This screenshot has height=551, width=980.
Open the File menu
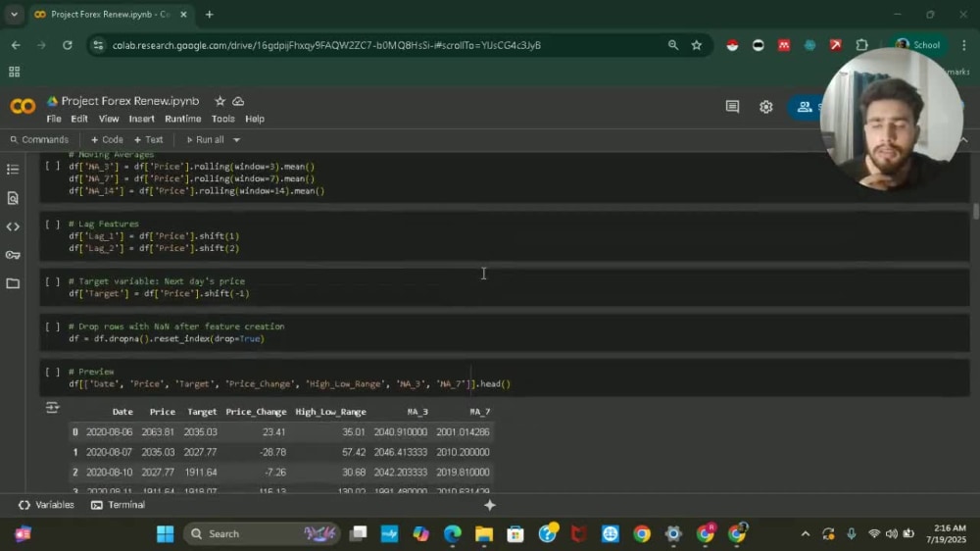54,119
